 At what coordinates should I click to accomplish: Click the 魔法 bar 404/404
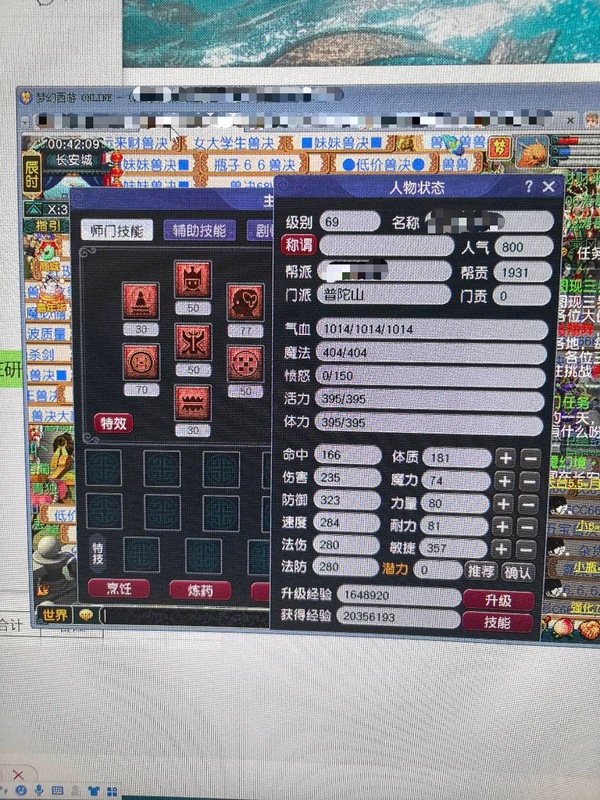point(431,353)
